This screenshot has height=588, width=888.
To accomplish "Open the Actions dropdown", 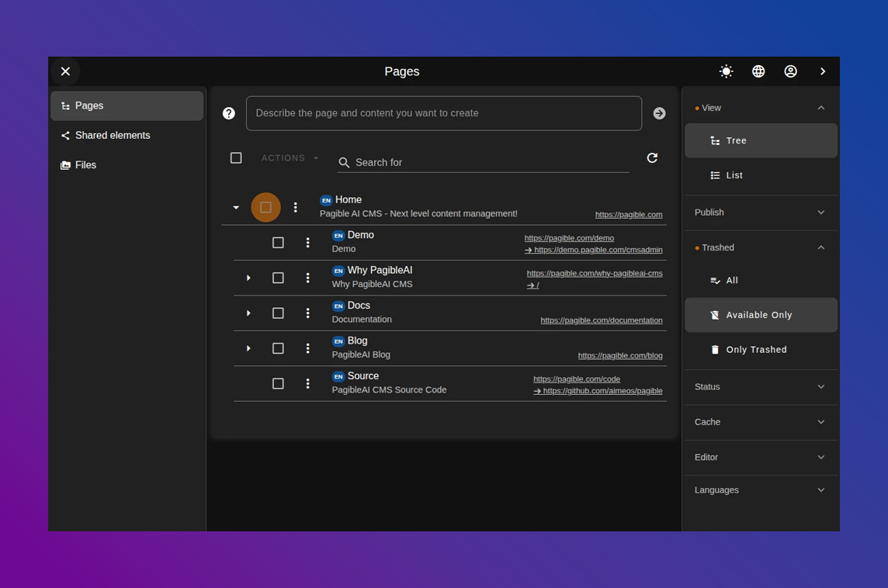I will pos(290,158).
